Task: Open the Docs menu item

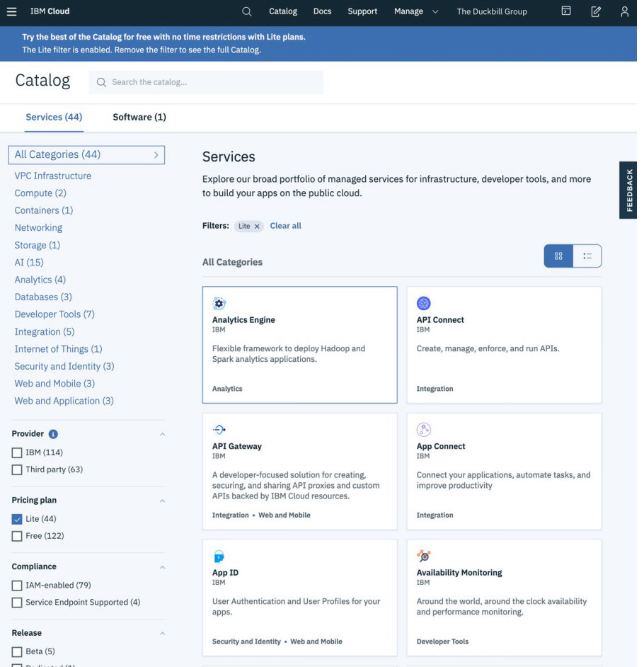Action: tap(322, 11)
